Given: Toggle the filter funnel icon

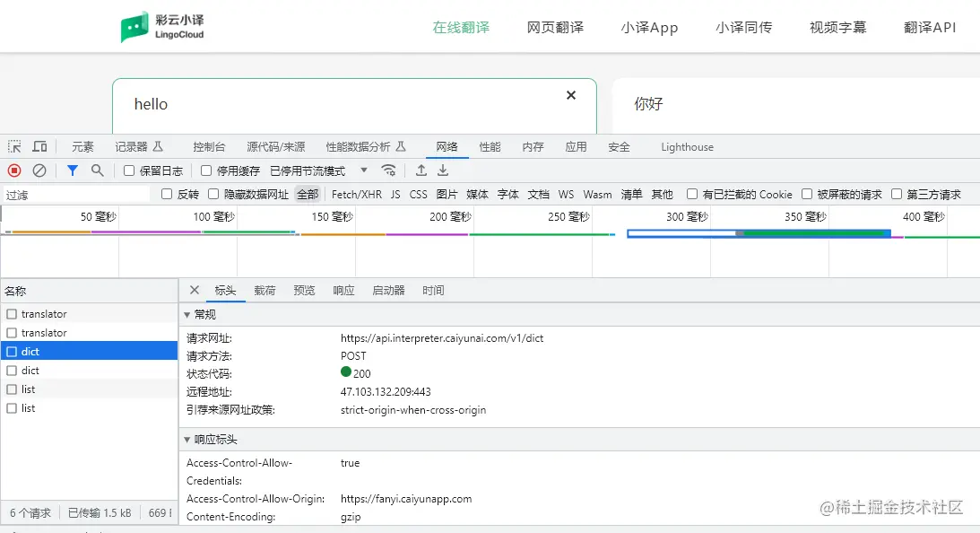Looking at the screenshot, I should click(73, 170).
